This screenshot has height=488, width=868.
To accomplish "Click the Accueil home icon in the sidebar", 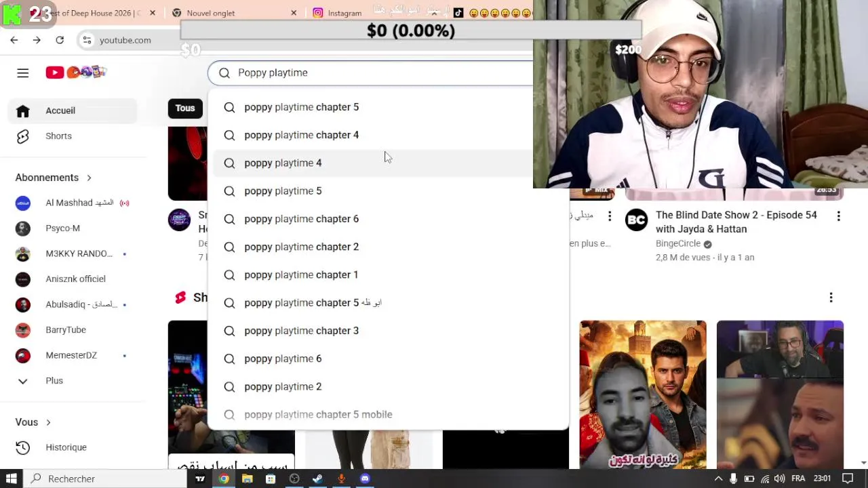I will tap(23, 110).
